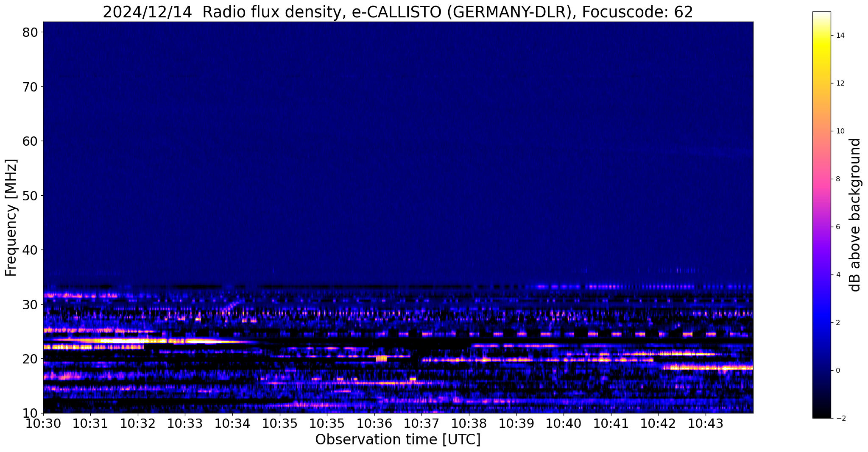868x452 pixels.
Task: Select the 10:33 time tick label
Action: click(185, 424)
